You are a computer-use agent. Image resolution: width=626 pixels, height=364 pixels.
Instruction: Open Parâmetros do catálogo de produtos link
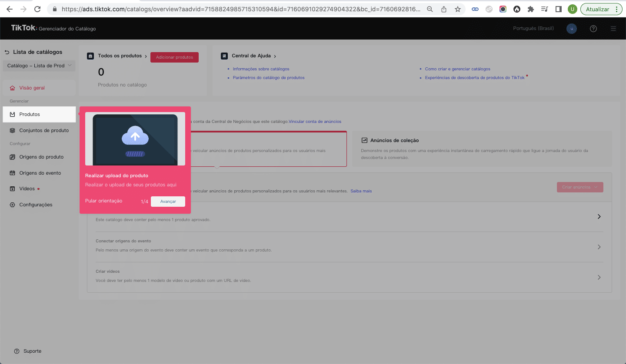pos(269,78)
